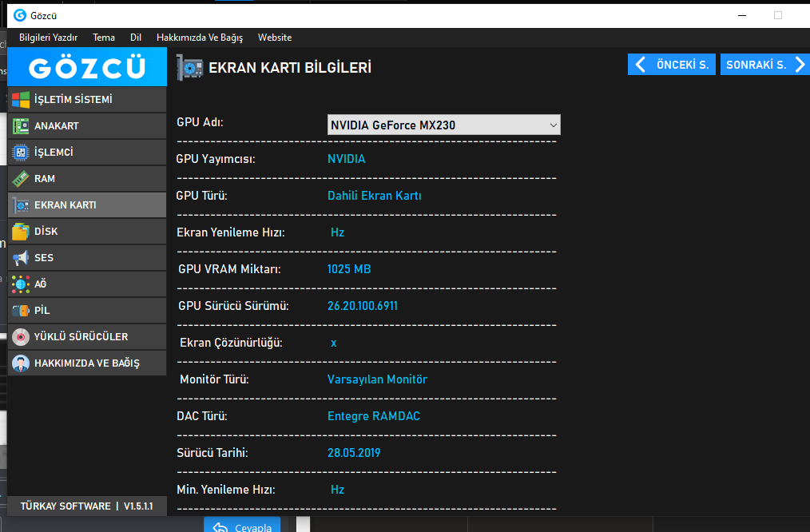Click the DAC Türü label
This screenshot has width=810, height=532.
click(202, 416)
